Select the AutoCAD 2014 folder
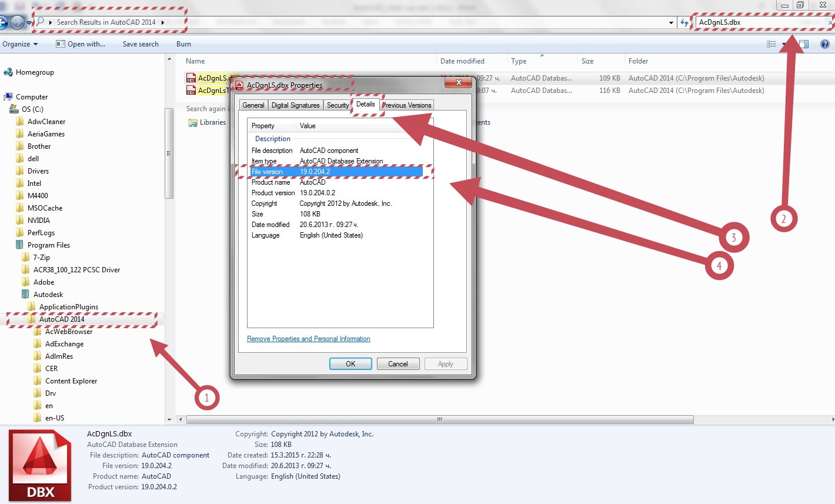The image size is (835, 504). coord(56,319)
